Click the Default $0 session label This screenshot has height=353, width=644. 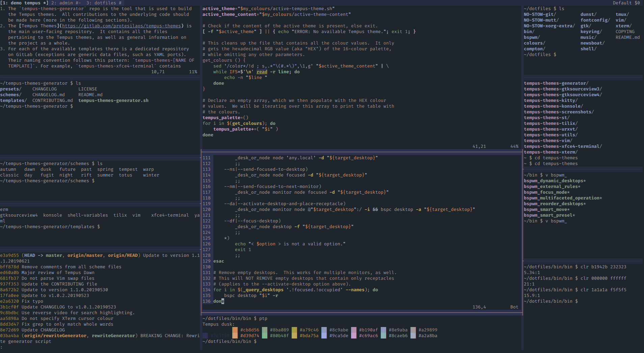pyautogui.click(x=626, y=3)
